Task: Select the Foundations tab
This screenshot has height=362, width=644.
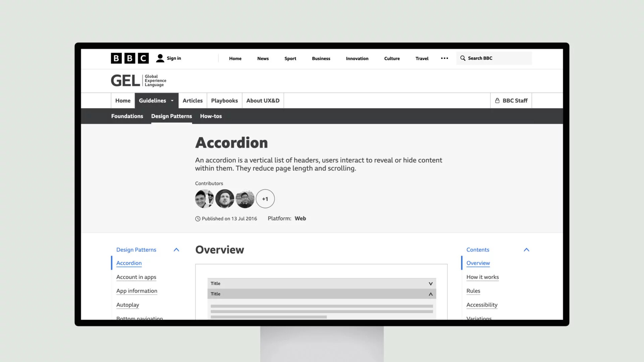Action: (127, 116)
